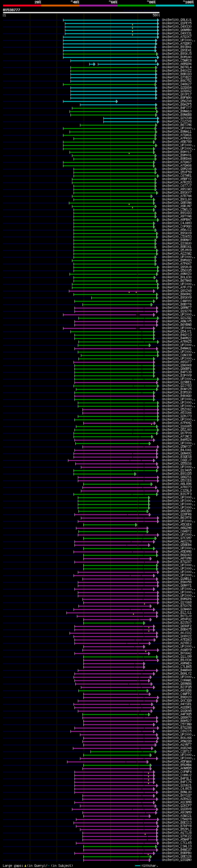Click the short cyan alignment bar for UniRef100_Q56Z08
The width and height of the screenshot is (197, 868).
(x=90, y=101)
